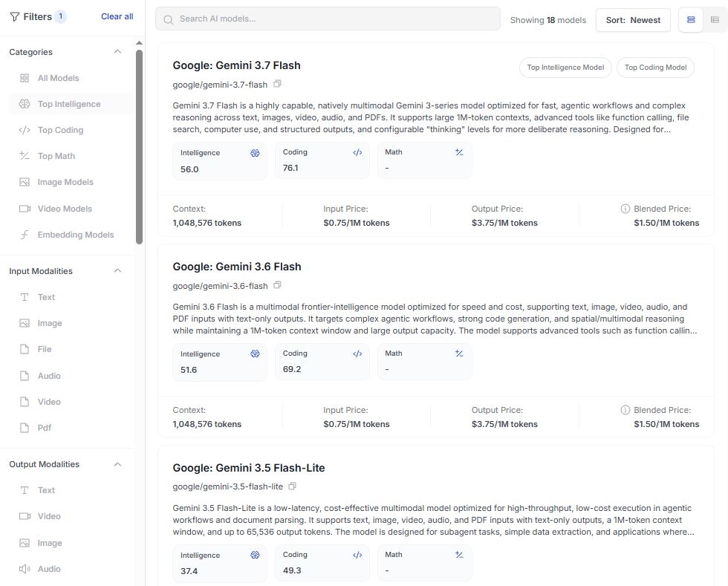728x586 pixels.
Task: Click Blended Price info icon for Gemini 3.7
Action: pyautogui.click(x=625, y=209)
